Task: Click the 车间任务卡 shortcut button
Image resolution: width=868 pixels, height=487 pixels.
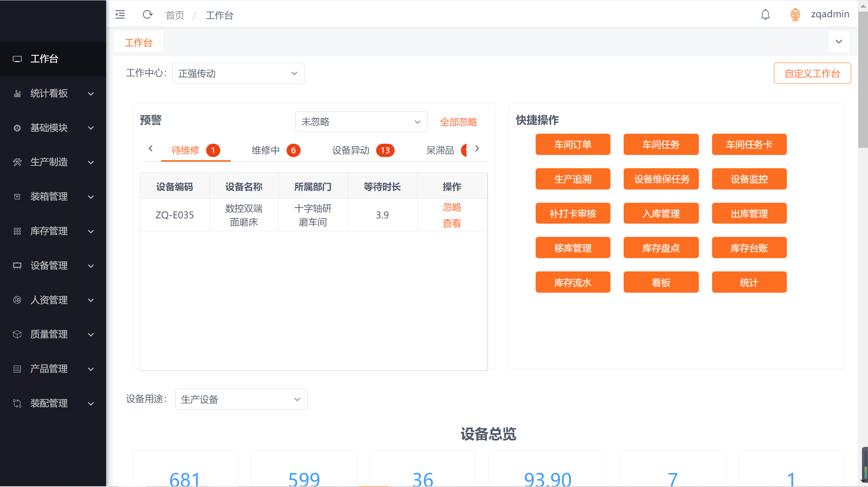Action: pos(749,145)
